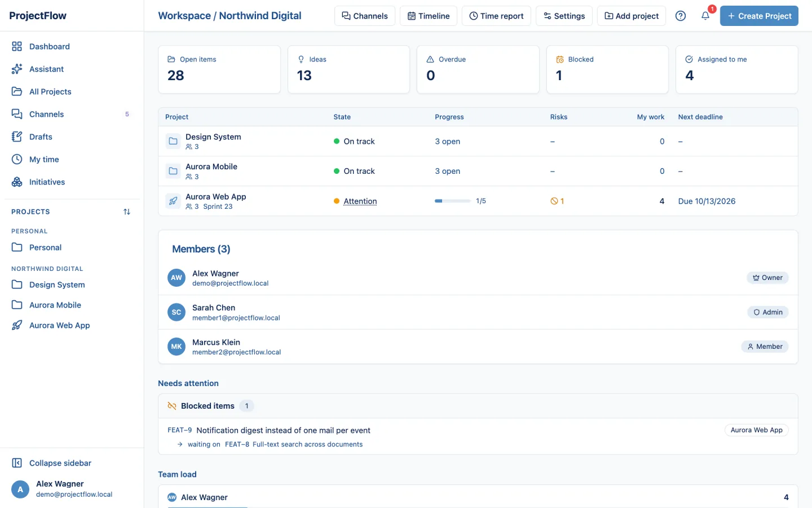Click the Aurora Web App tag badge
Viewport: 812px width, 508px height.
(x=756, y=430)
